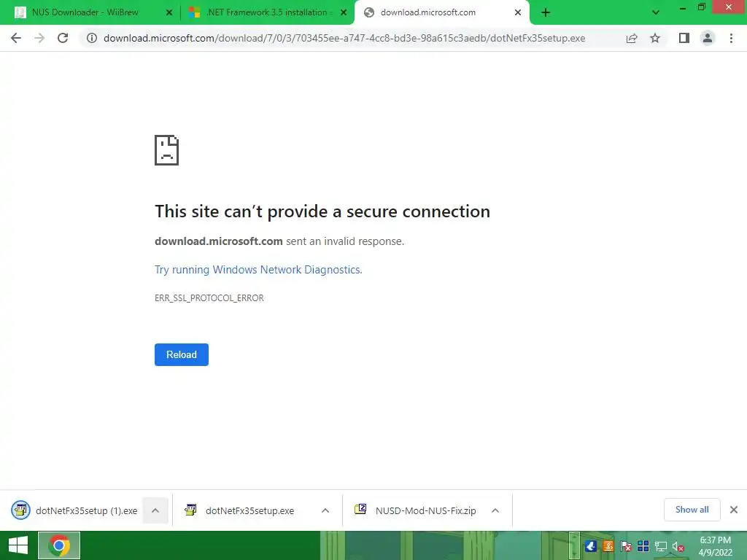Click the taskbar toolbar scroll arrows

click(575, 545)
